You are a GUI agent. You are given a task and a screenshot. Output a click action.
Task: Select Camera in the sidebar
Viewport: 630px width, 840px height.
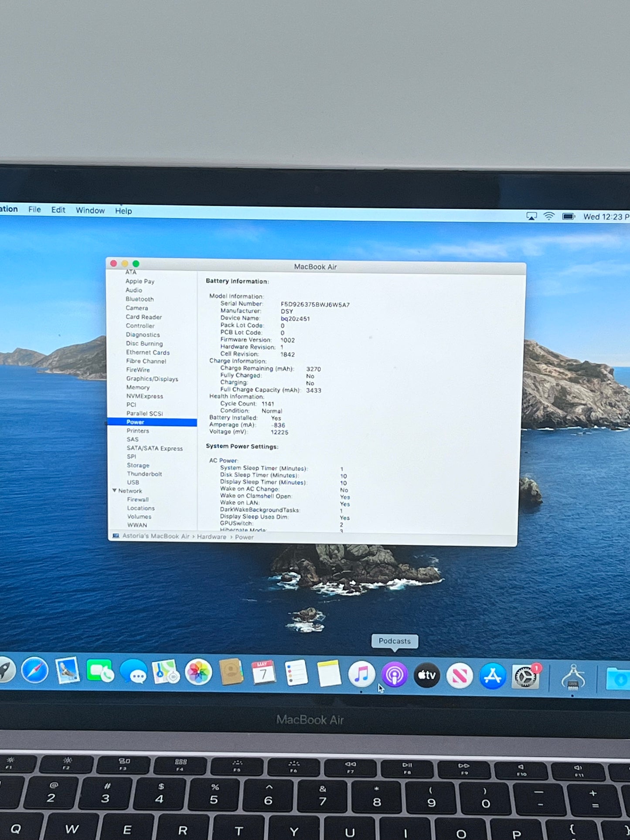(x=137, y=308)
